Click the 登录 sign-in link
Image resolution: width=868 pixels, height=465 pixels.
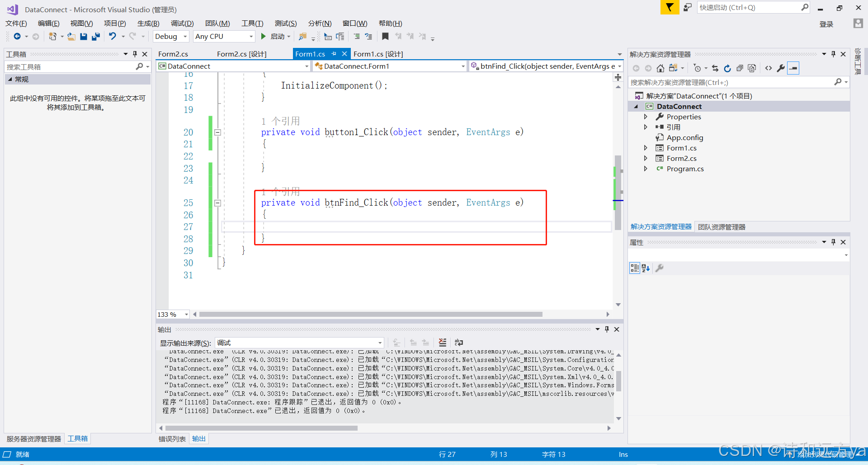pos(826,24)
